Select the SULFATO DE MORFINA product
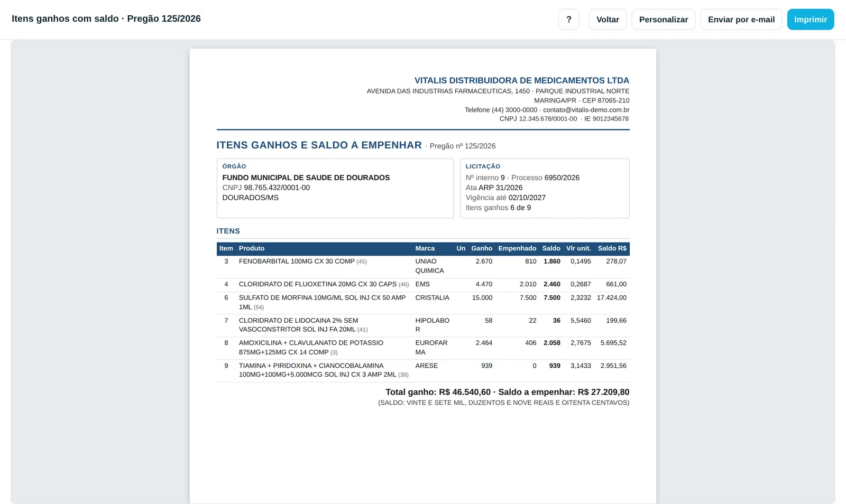846x504 pixels. tap(323, 302)
